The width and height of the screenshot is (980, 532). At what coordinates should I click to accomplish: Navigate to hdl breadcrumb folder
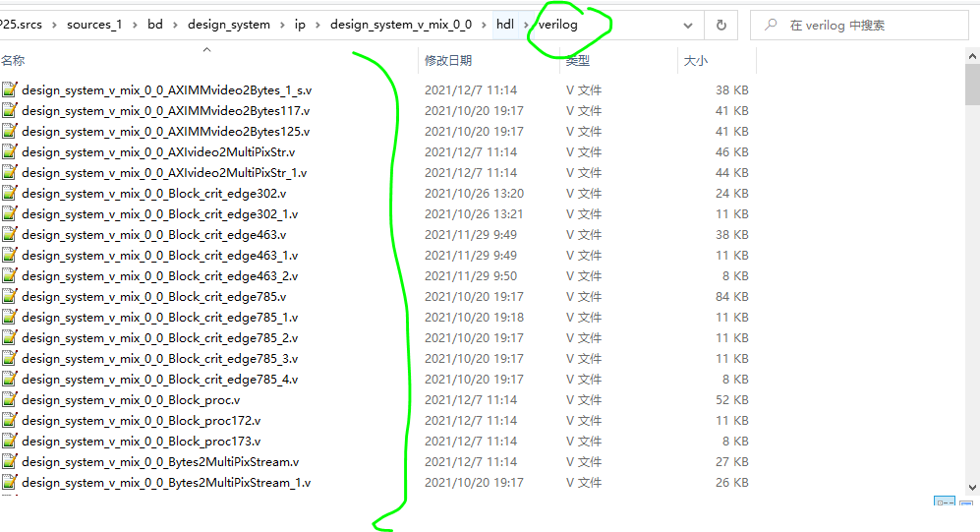[505, 25]
